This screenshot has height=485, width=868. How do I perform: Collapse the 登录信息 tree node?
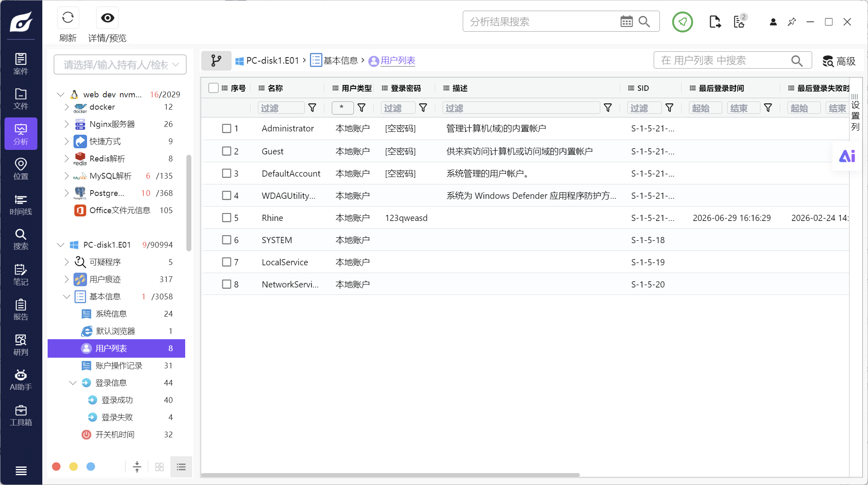(x=73, y=383)
